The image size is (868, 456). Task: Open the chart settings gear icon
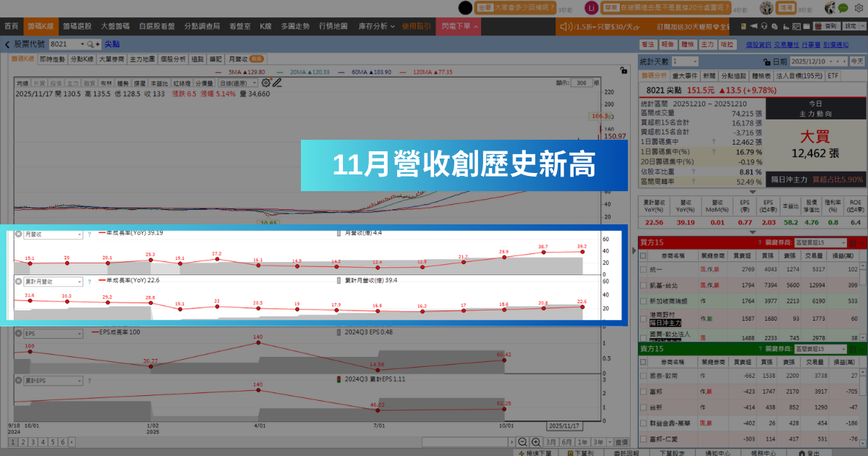click(x=265, y=82)
